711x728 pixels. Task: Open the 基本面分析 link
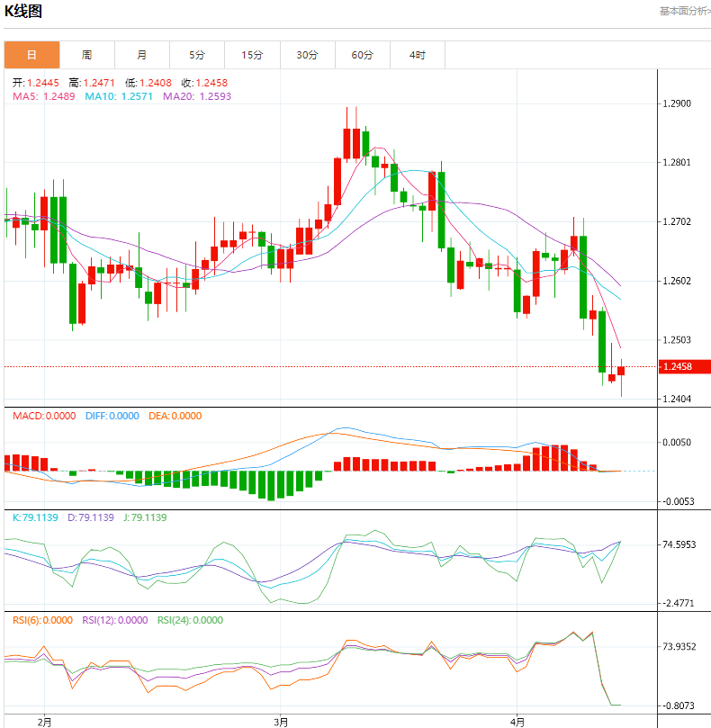click(684, 11)
